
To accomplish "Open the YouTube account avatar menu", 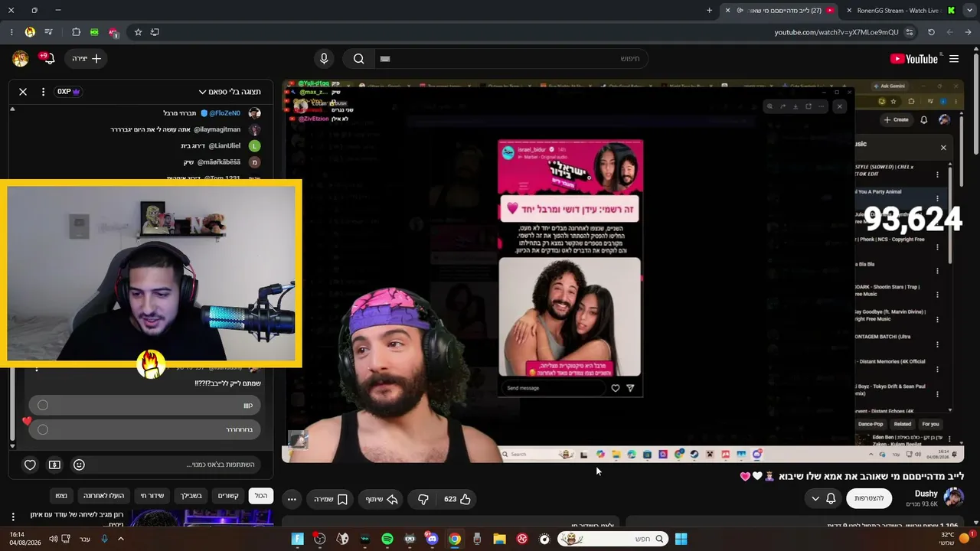I will 21,59.
